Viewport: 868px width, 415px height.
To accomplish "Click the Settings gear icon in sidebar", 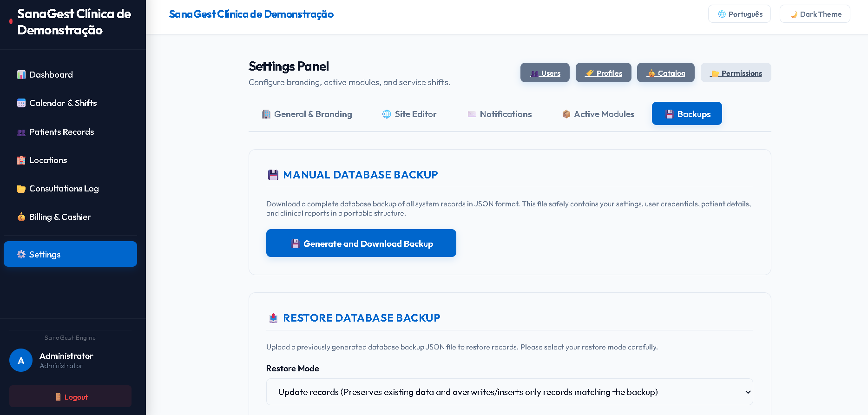I will 21,254.
